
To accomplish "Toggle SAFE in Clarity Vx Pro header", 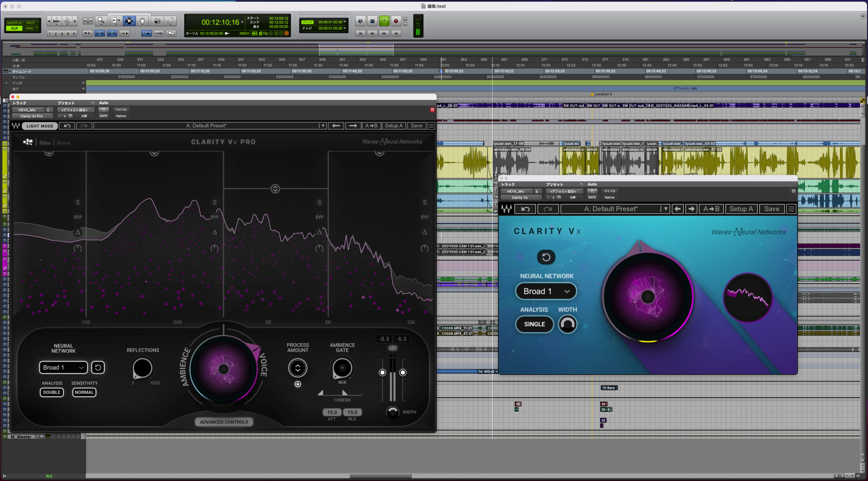I will click(x=103, y=116).
